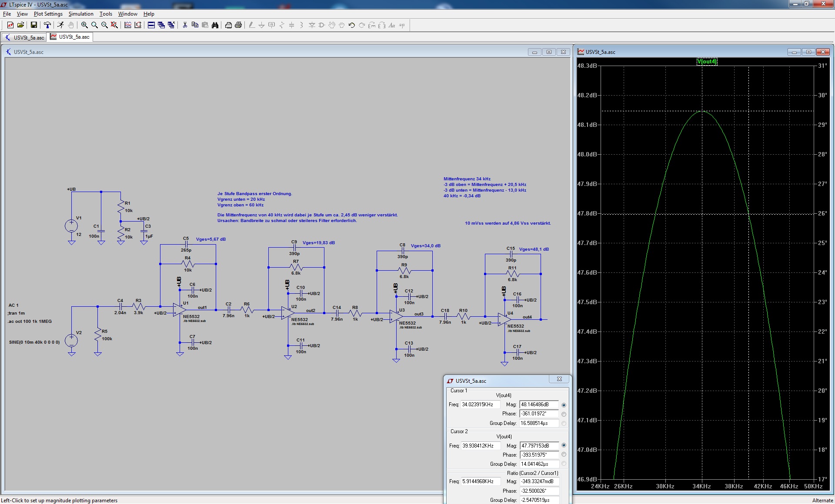The height and width of the screenshot is (504, 835).
Task: Save the file with the floppy disk icon
Action: [x=33, y=25]
